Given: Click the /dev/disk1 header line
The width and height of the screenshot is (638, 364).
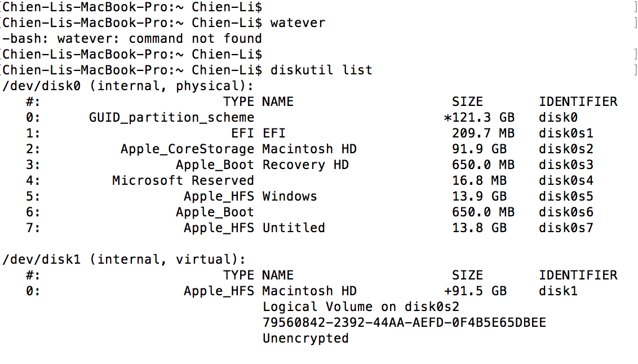Looking at the screenshot, I should 124,260.
